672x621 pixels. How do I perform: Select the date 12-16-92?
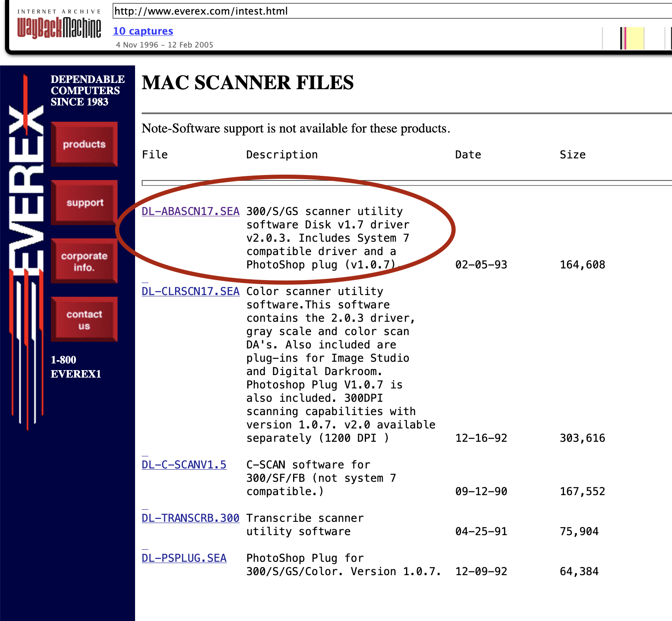point(481,438)
